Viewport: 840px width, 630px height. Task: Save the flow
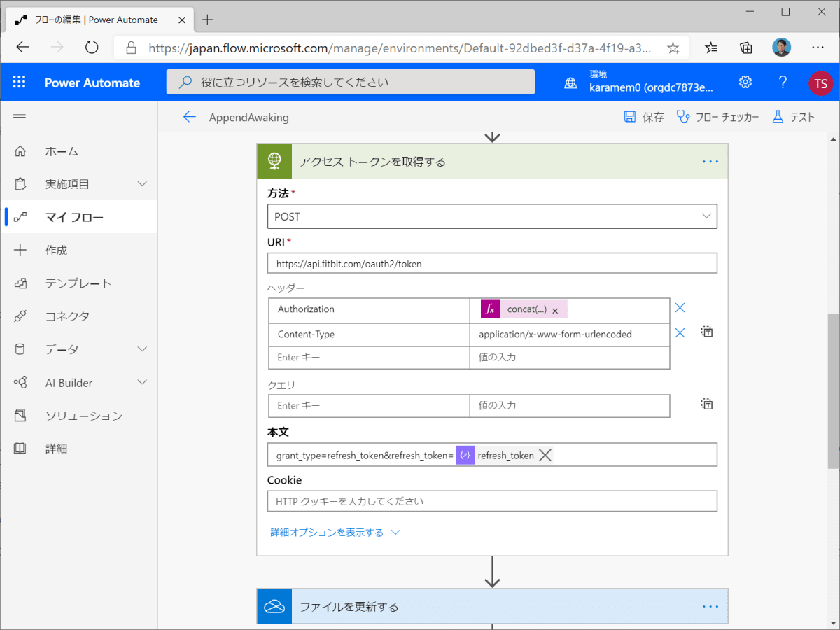point(644,117)
